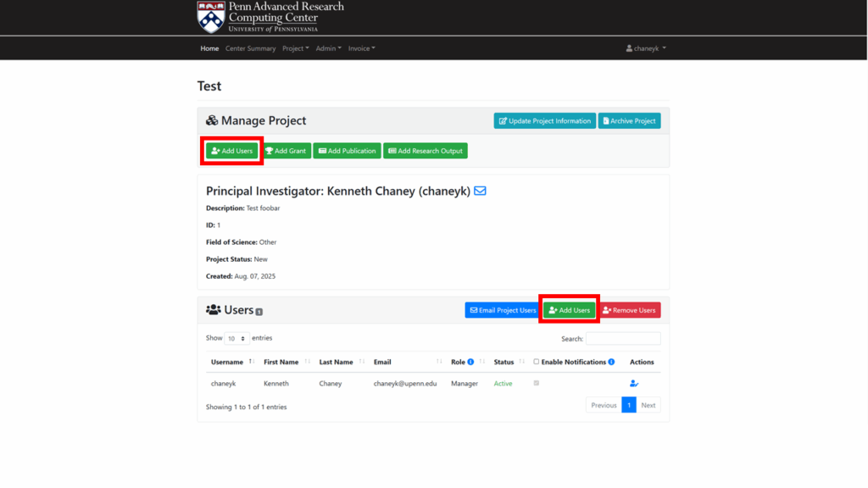
Task: Click the edit user icon in chaneyk's row
Action: point(634,384)
